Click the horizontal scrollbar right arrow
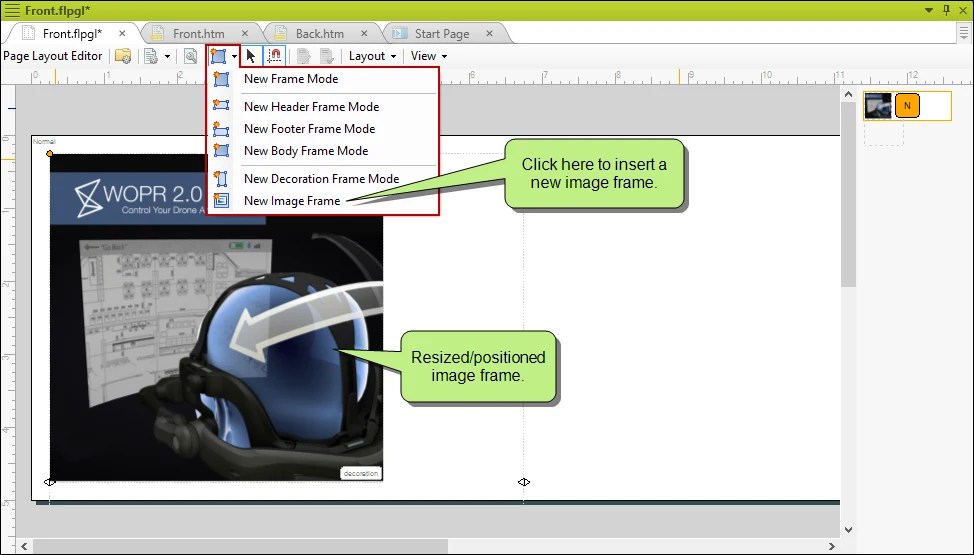Viewport: 974px width, 555px height. coord(832,546)
